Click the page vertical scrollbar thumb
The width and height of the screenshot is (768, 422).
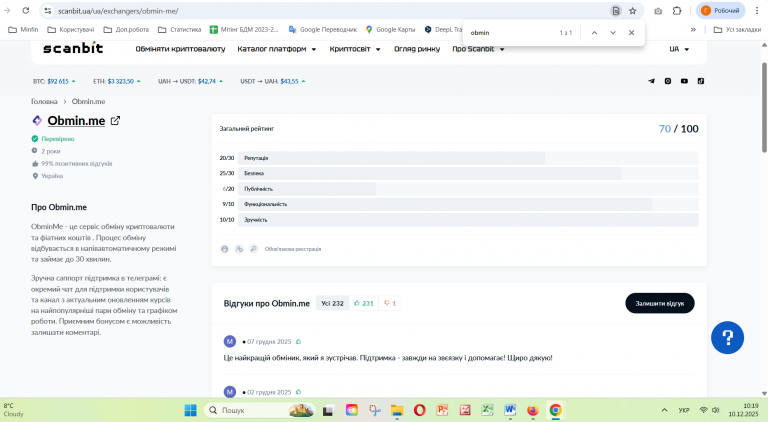[764, 107]
